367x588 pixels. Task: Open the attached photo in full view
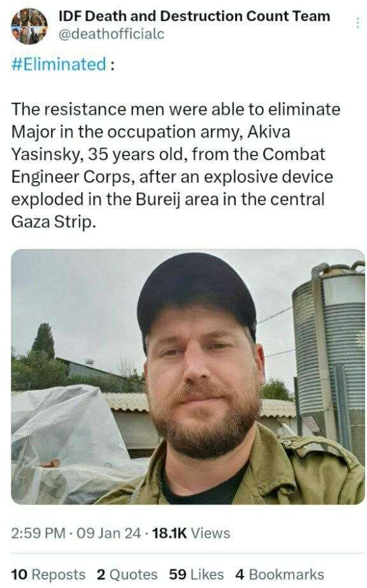188,376
